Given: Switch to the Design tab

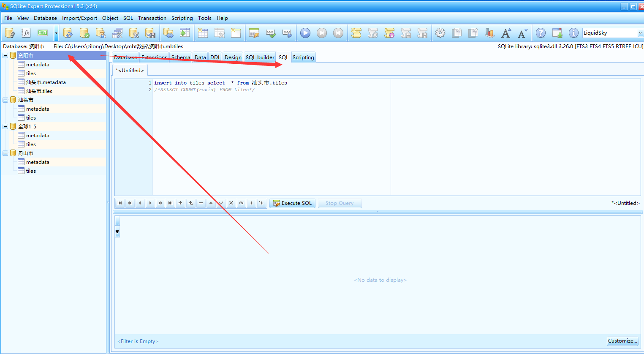Looking at the screenshot, I should [233, 57].
